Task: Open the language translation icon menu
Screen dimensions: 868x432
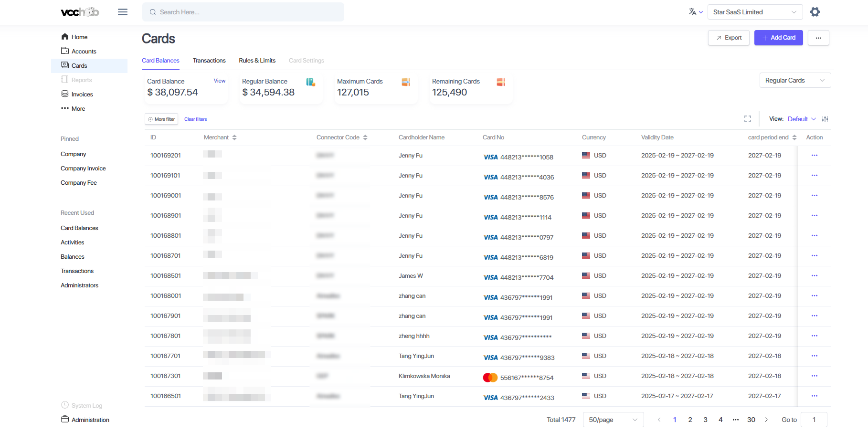Action: (x=695, y=12)
